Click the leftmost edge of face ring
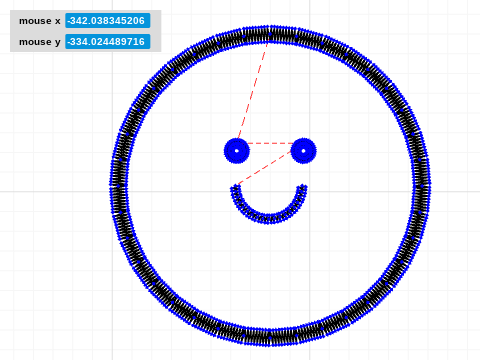Screen dimensions: 480x360 (x=118, y=186)
